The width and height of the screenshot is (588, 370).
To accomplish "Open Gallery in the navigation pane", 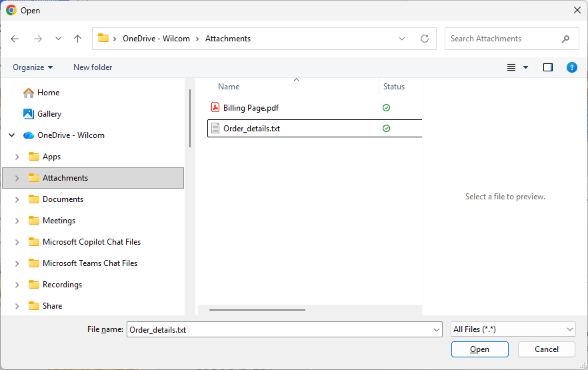I will [x=49, y=114].
